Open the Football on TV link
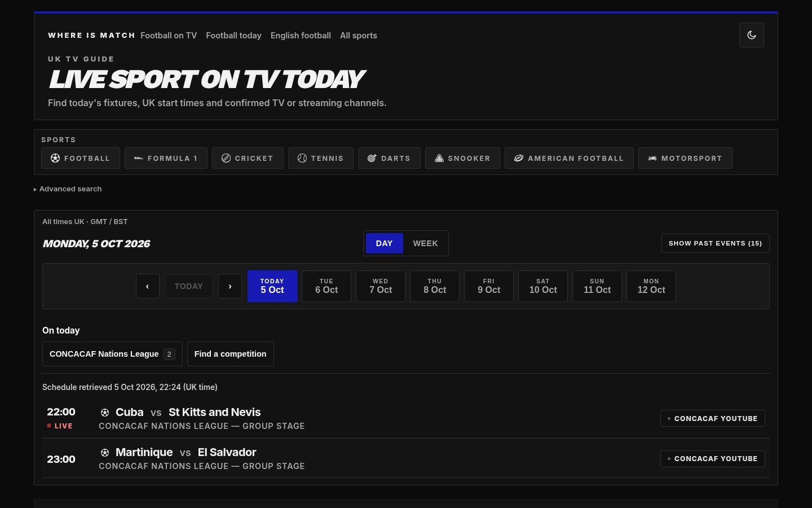812x508 pixels. click(x=169, y=36)
